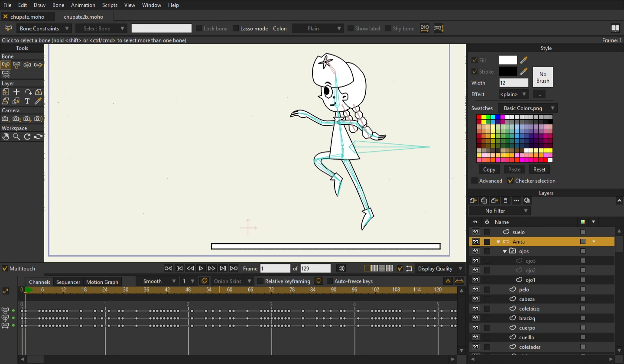Select the Hand pan workspace tool

[x=6, y=136]
